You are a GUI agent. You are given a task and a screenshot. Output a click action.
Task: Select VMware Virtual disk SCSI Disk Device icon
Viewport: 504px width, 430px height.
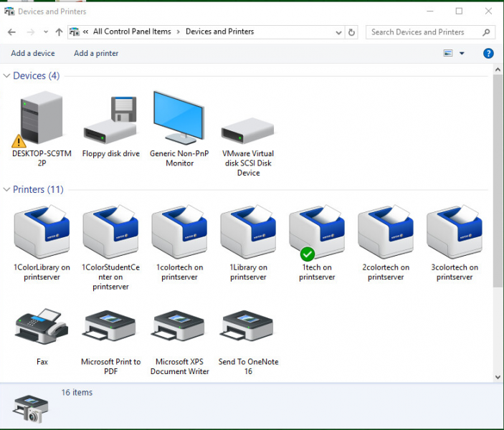[x=248, y=130]
